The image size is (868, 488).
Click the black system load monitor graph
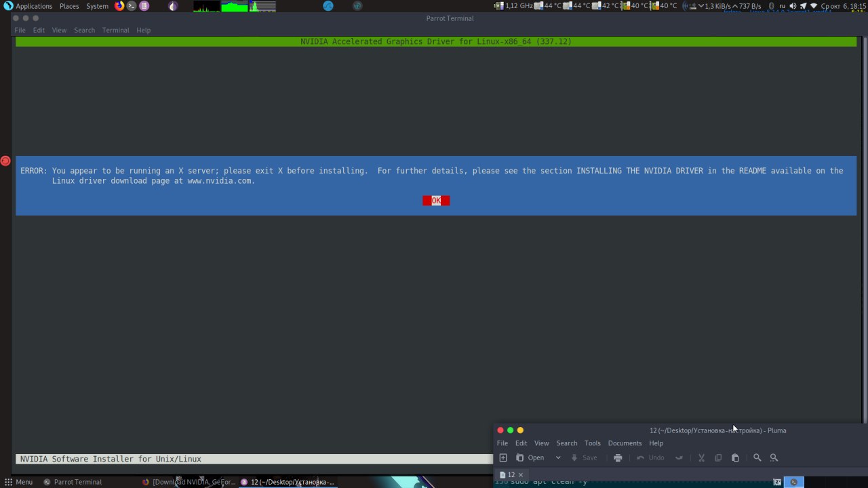coord(206,6)
